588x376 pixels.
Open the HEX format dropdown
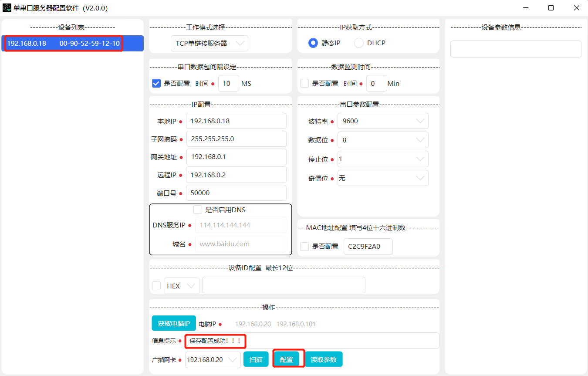tap(182, 286)
